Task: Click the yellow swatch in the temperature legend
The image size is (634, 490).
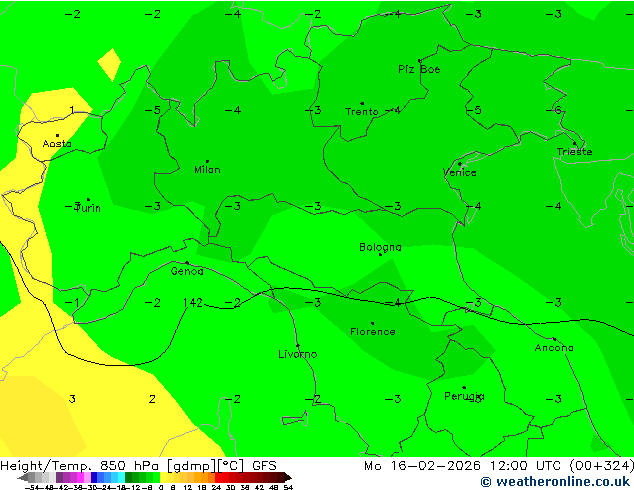Action: tap(164, 477)
